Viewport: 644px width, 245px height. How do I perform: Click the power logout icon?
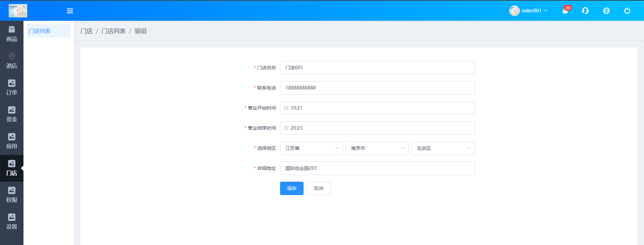[x=627, y=11]
